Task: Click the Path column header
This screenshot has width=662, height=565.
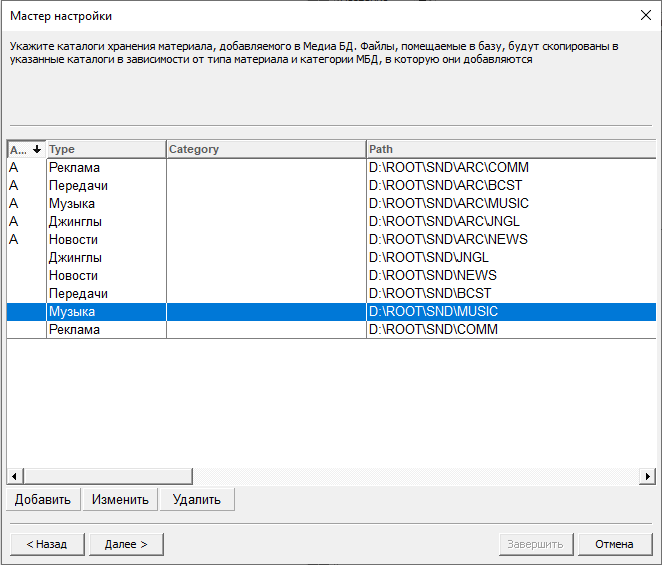Action: (x=510, y=149)
